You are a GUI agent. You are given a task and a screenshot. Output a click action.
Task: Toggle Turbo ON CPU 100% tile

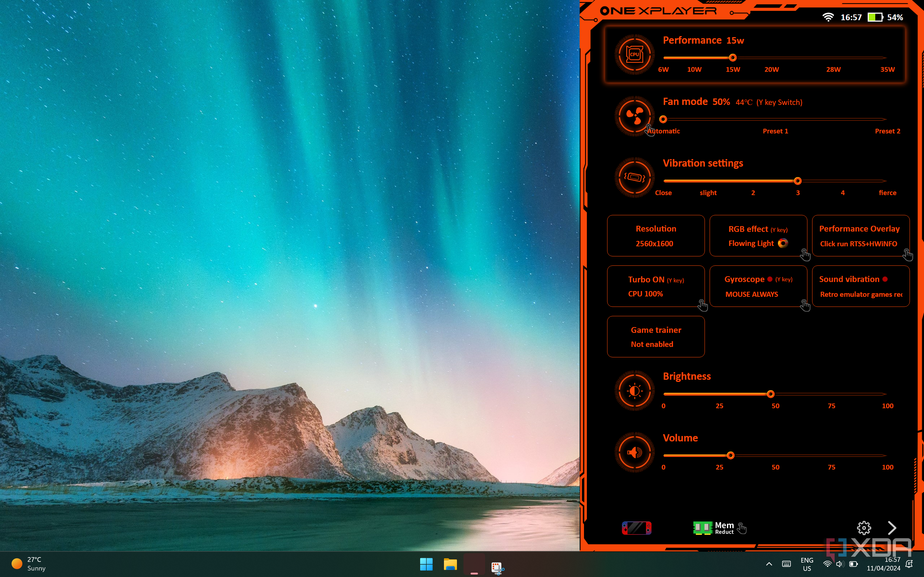pyautogui.click(x=655, y=286)
